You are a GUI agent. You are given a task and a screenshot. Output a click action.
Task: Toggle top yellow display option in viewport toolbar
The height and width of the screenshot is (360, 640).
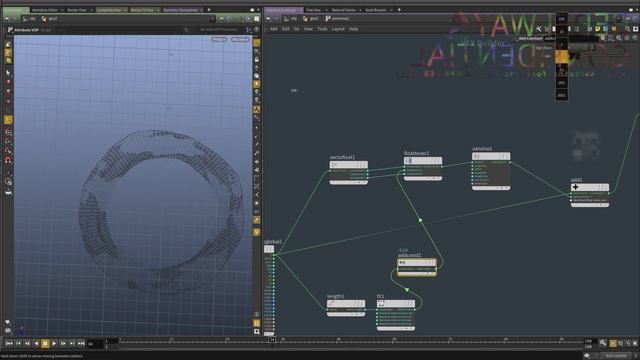click(x=256, y=42)
